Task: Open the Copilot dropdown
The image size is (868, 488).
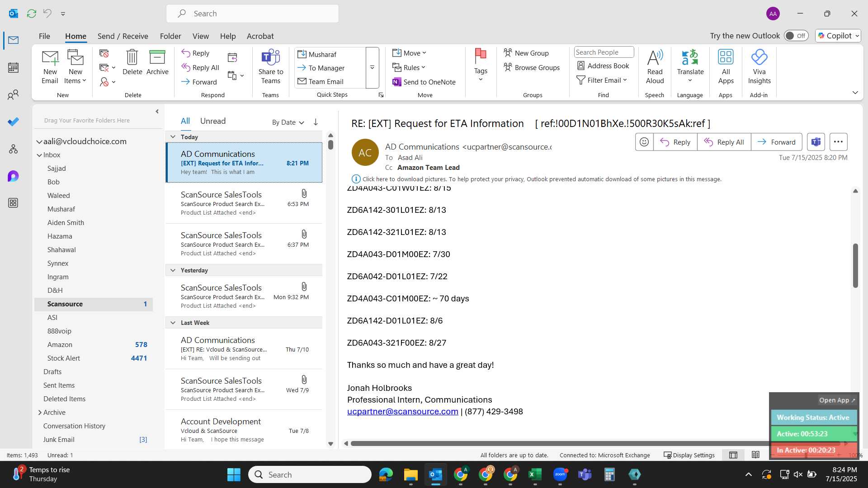Action: (839, 36)
